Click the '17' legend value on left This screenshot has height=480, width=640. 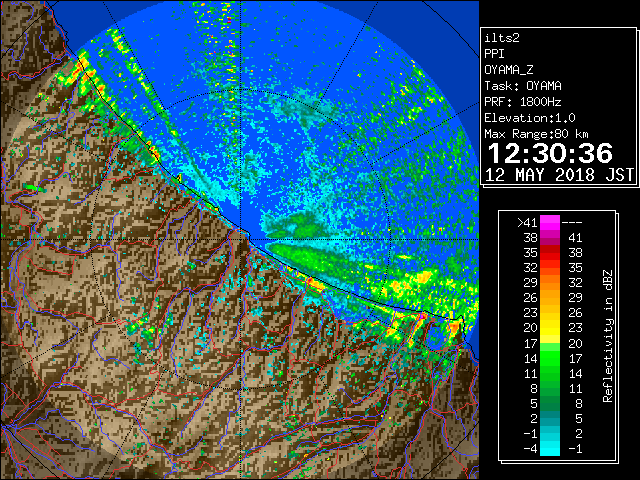click(531, 343)
